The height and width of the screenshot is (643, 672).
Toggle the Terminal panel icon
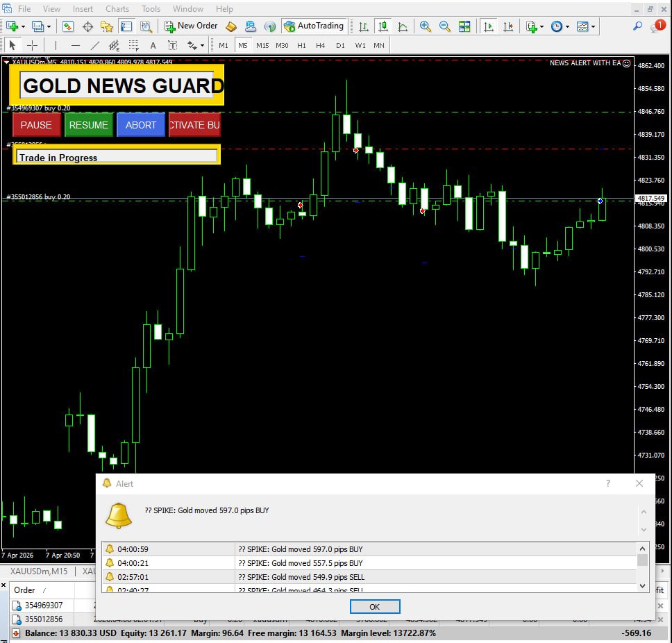tap(126, 26)
